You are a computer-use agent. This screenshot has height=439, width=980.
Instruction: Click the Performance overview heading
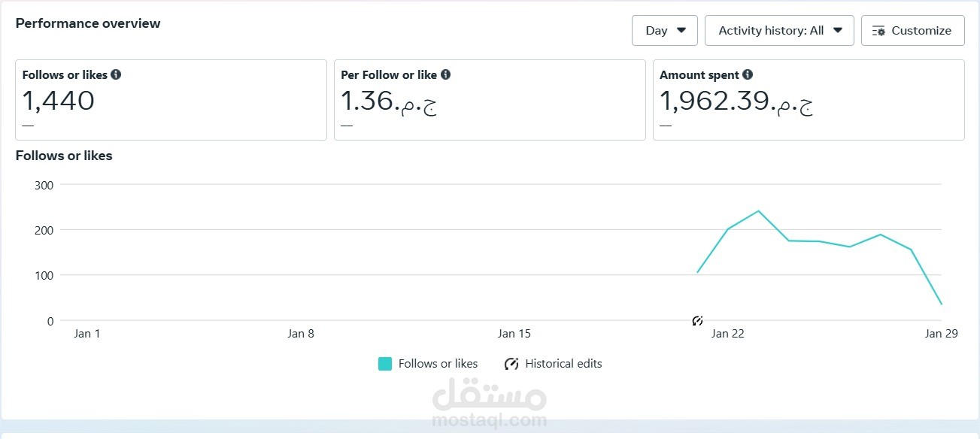(x=88, y=23)
